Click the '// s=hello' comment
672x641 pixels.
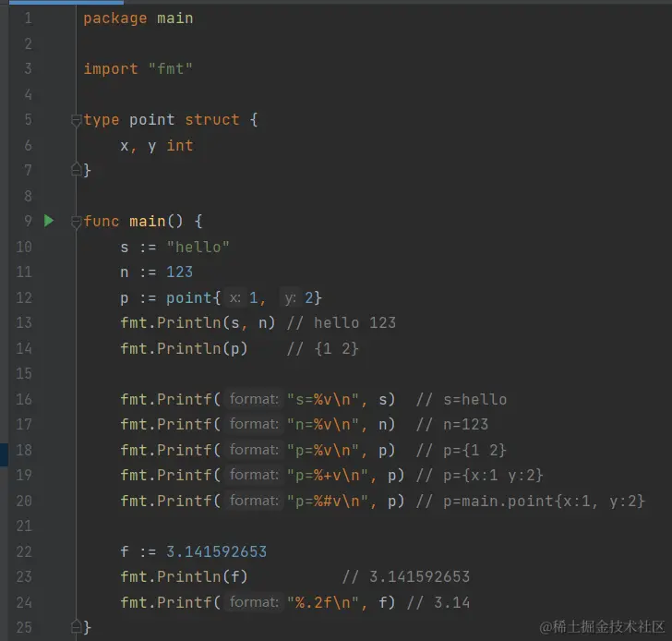tap(462, 399)
